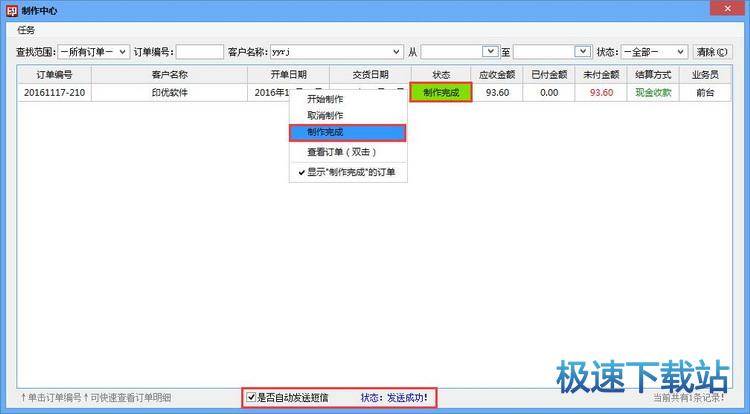Click the 现金收款 settlement cell
Screen dimensions: 750x414
(x=653, y=93)
